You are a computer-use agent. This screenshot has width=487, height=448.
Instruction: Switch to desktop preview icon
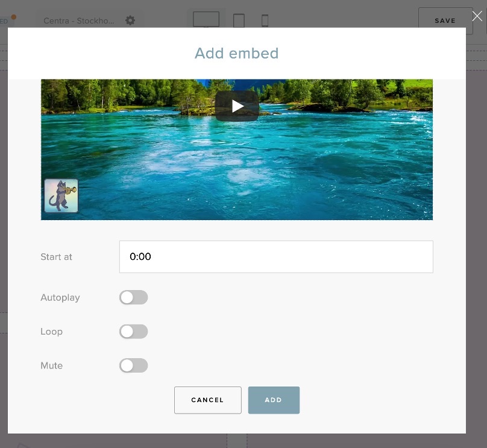(206, 19)
